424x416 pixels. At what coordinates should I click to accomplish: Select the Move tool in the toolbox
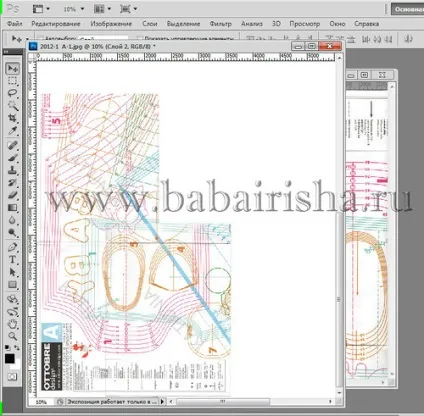[x=13, y=69]
